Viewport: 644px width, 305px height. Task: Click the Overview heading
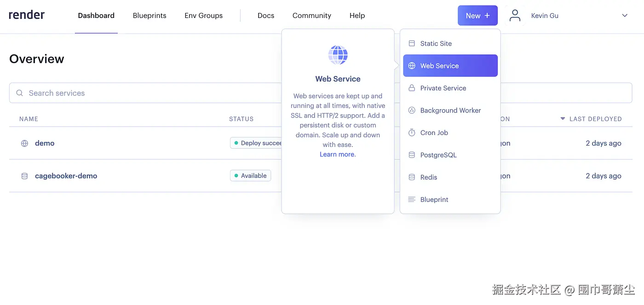(37, 59)
